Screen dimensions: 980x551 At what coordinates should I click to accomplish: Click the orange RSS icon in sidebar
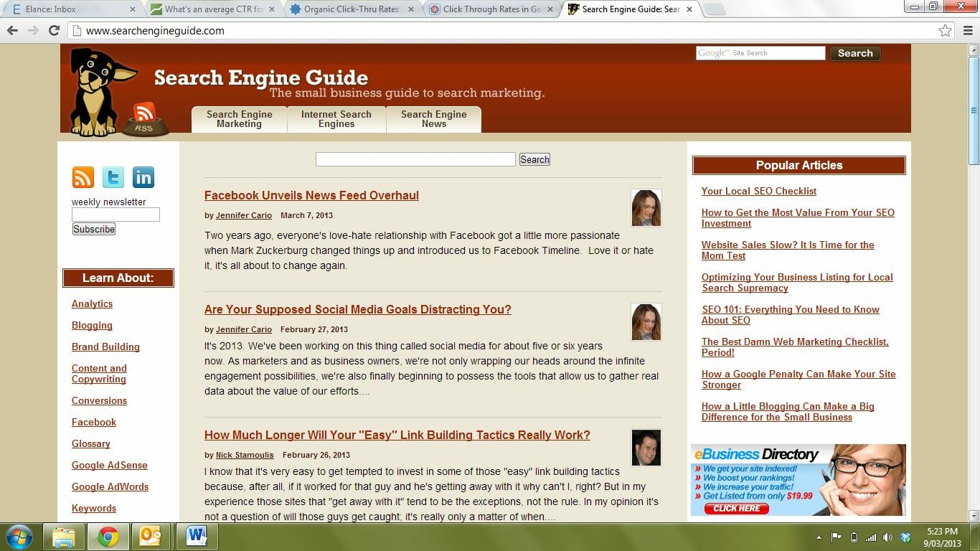point(83,177)
